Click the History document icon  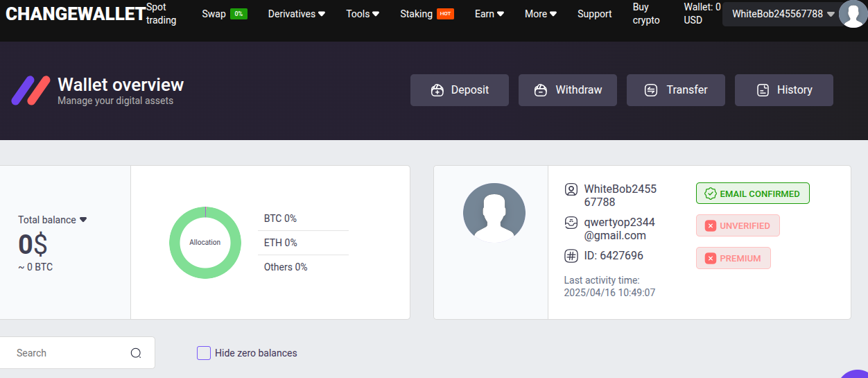[x=763, y=90]
